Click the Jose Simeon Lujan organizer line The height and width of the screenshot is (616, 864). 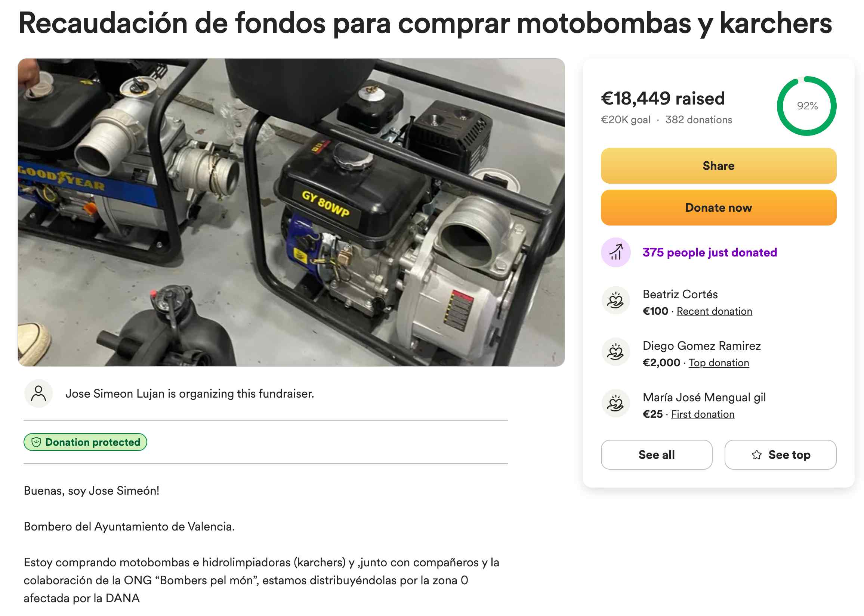189,394
